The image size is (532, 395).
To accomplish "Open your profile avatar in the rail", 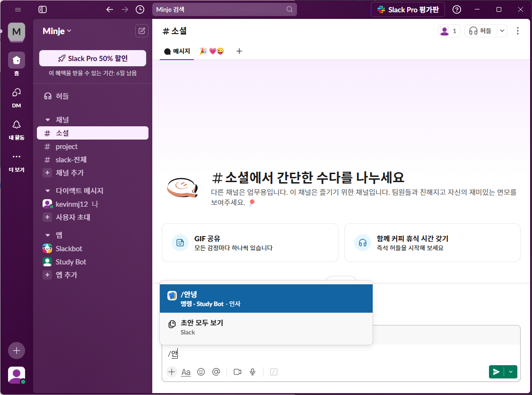I will tap(16, 375).
